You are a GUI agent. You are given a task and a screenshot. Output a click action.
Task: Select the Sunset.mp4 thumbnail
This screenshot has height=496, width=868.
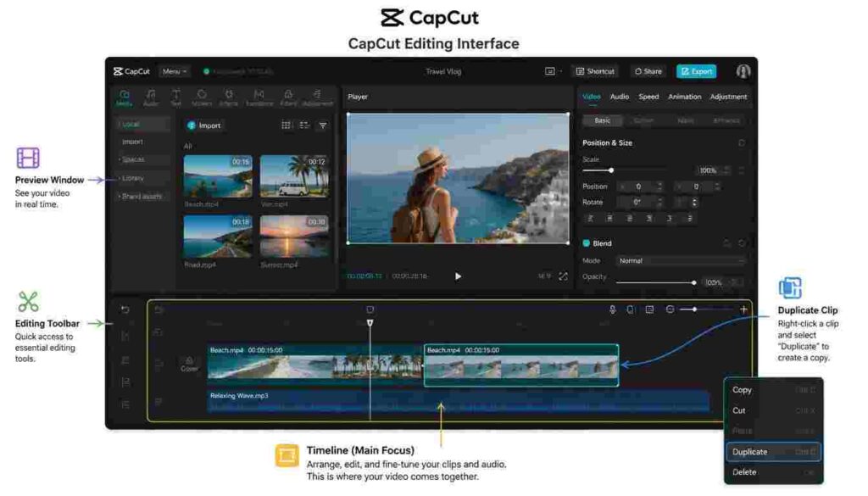pyautogui.click(x=294, y=237)
